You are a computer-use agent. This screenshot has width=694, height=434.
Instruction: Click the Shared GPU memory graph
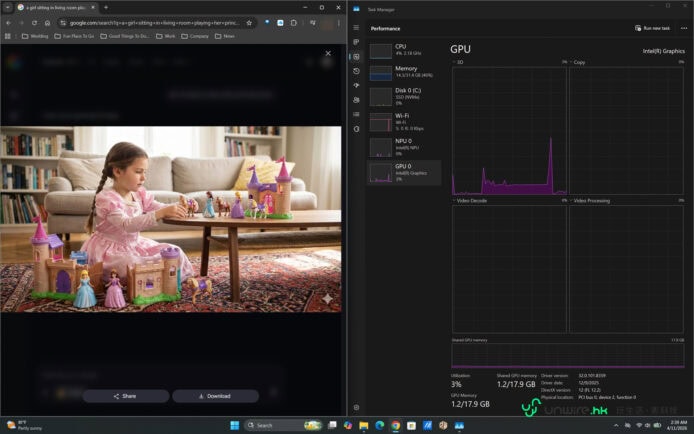coord(568,356)
